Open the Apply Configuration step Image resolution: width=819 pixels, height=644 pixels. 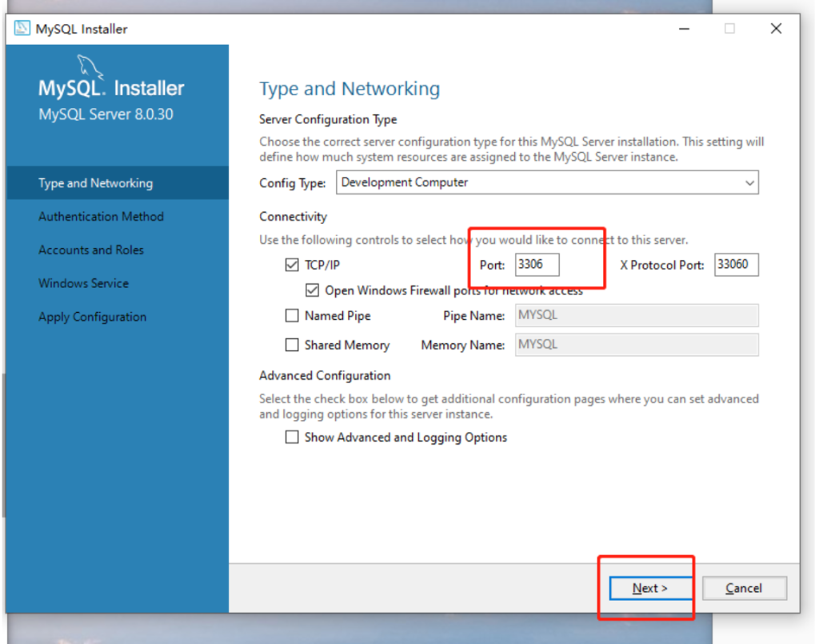pyautogui.click(x=93, y=317)
